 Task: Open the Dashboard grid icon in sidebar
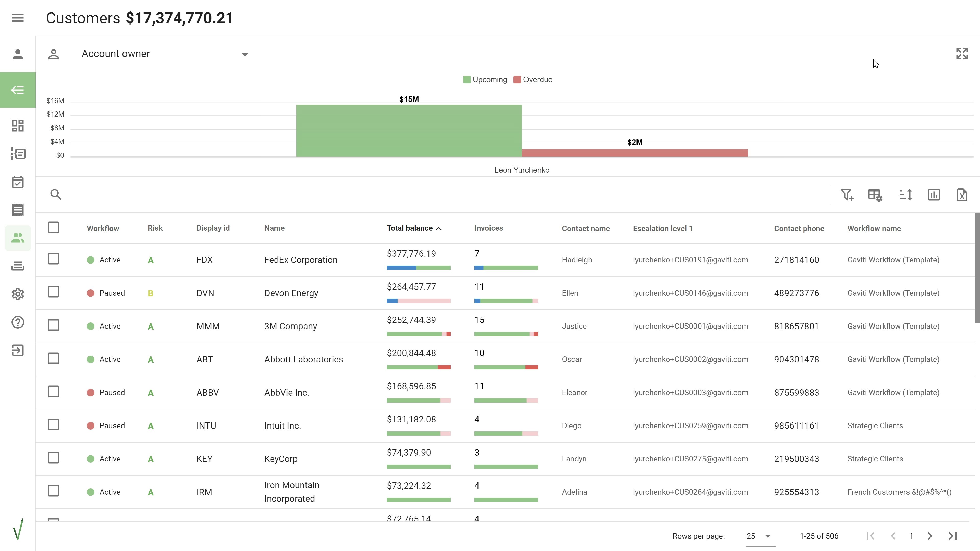click(x=18, y=126)
